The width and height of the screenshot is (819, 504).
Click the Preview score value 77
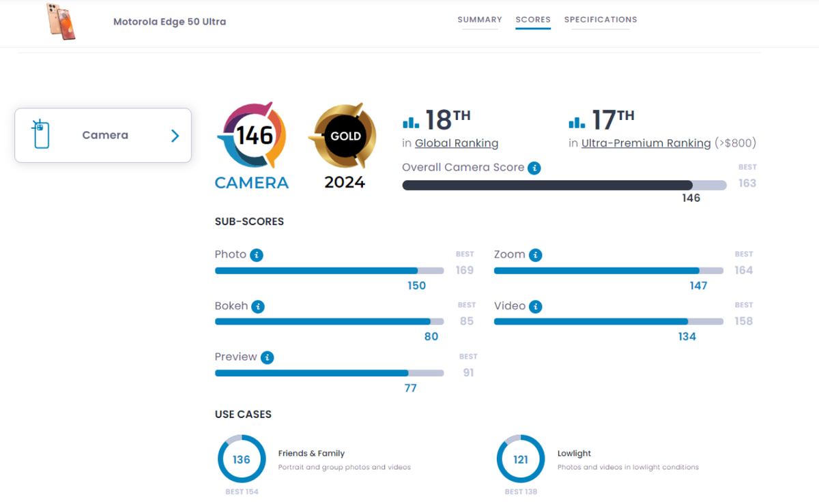[x=410, y=388]
